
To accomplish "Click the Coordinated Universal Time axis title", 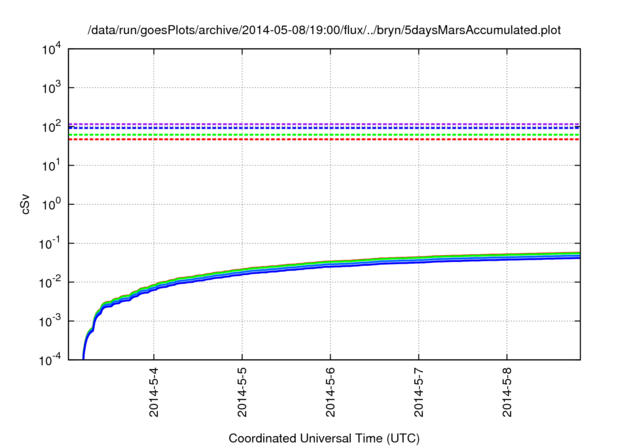I will tap(324, 438).
